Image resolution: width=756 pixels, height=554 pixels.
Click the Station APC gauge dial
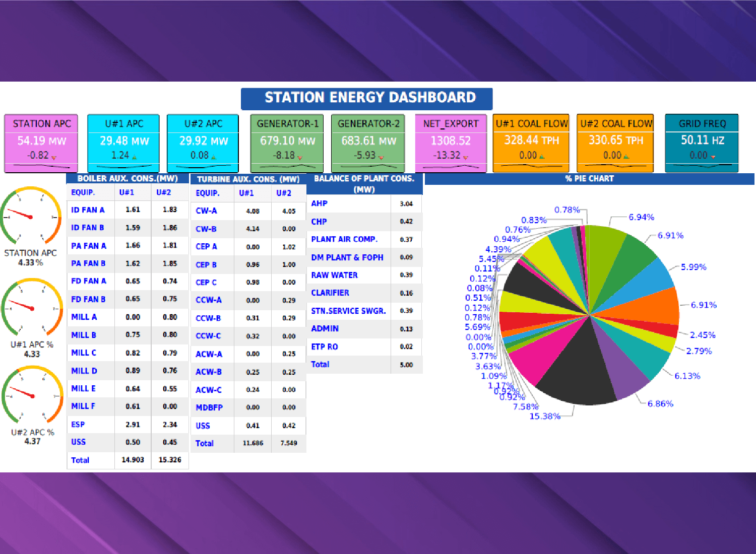[31, 217]
